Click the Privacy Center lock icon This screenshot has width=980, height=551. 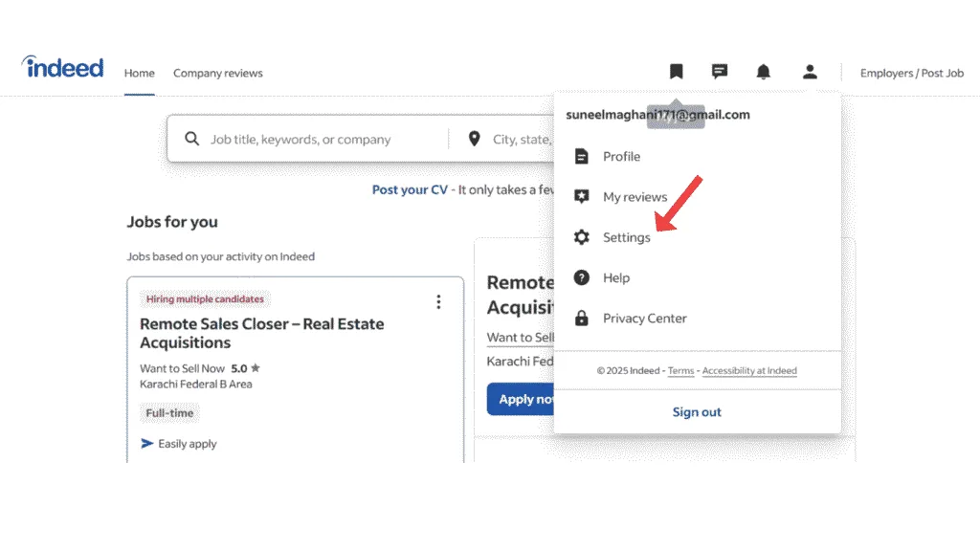581,319
